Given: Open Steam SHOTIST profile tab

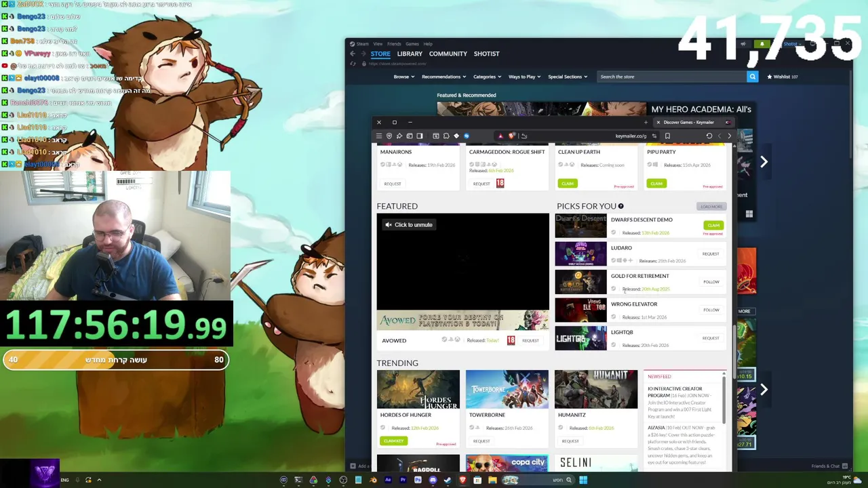Looking at the screenshot, I should coord(486,54).
